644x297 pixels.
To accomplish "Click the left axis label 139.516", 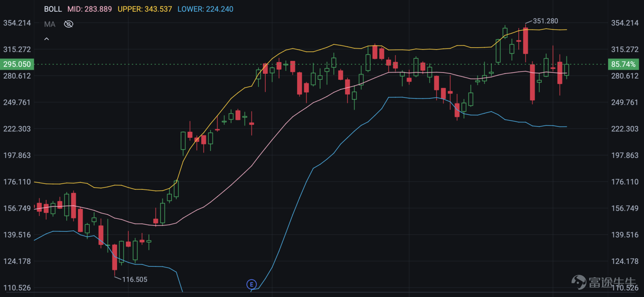I will (17, 235).
